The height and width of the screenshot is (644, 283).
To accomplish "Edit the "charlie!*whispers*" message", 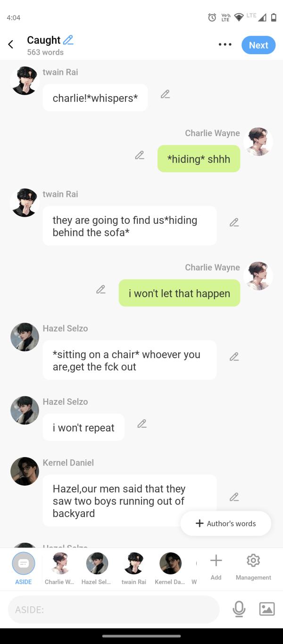I will pyautogui.click(x=165, y=94).
